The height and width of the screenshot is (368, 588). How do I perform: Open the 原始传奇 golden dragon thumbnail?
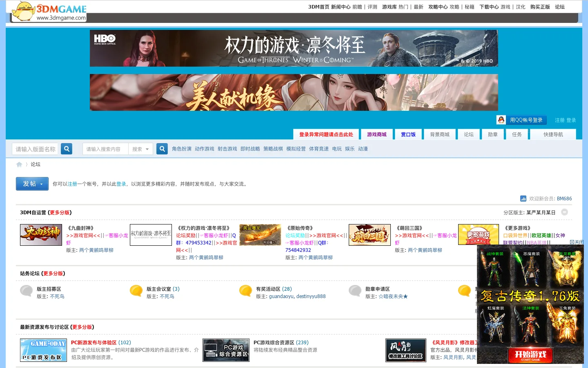point(260,235)
